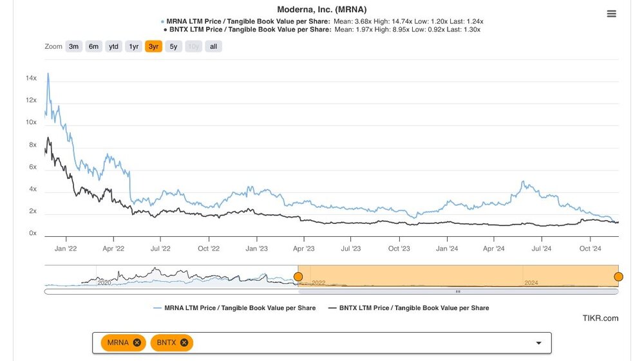Click the BNTX stats line in header legend
Image resolution: width=644 pixels, height=361 pixels.
pyautogui.click(x=322, y=30)
